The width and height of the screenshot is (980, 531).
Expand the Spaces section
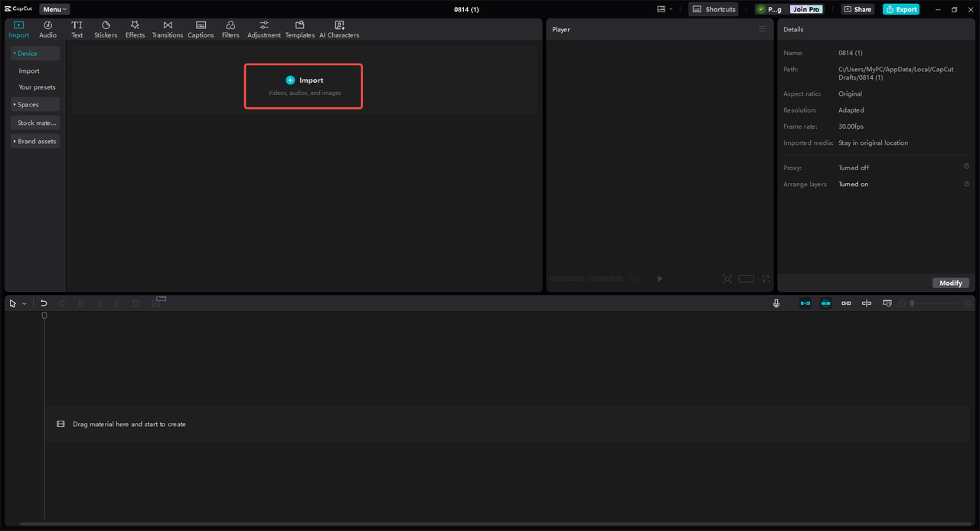click(35, 104)
